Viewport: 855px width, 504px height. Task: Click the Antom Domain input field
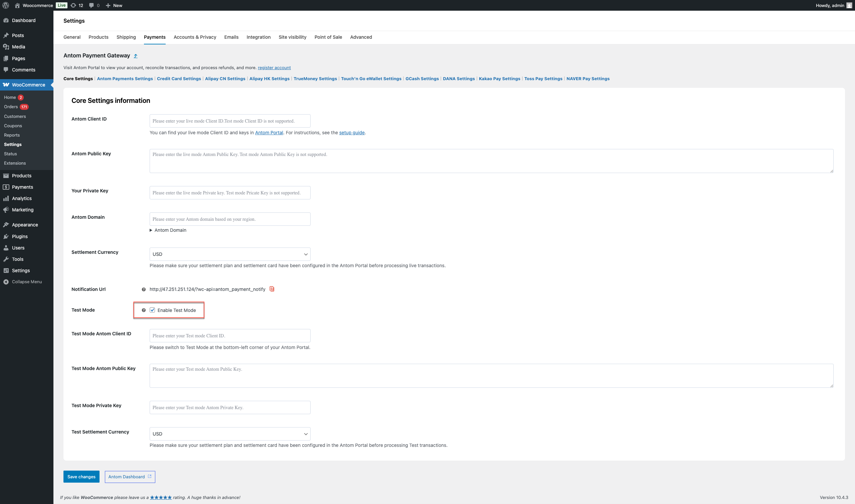pyautogui.click(x=230, y=219)
